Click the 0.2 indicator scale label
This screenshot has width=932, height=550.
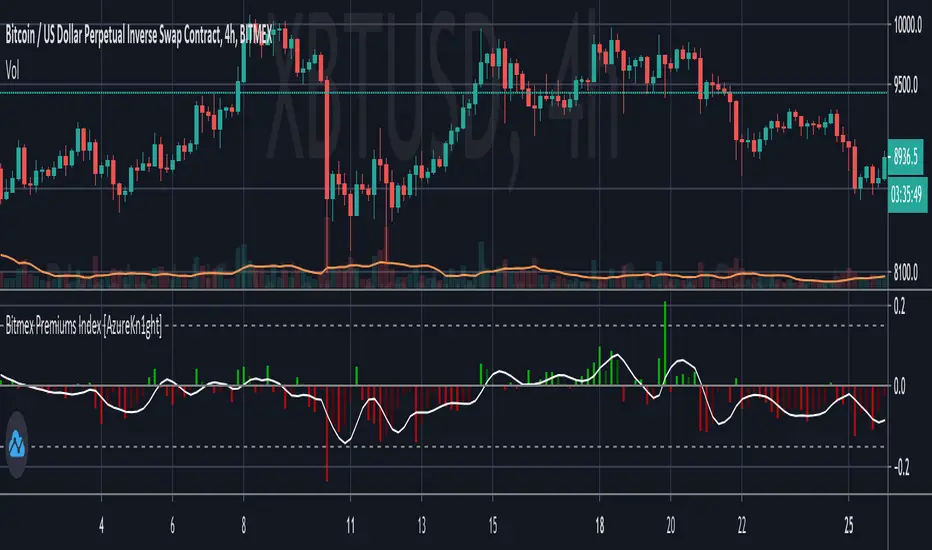coord(899,307)
